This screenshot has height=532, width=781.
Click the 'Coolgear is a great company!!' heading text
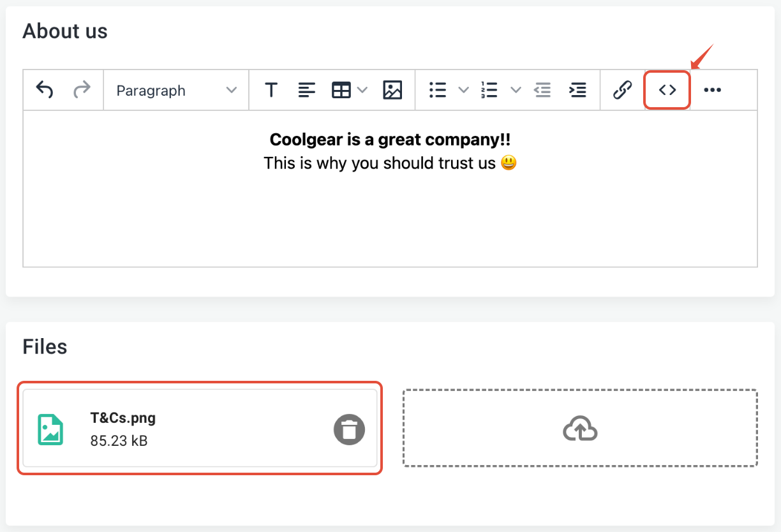[390, 139]
